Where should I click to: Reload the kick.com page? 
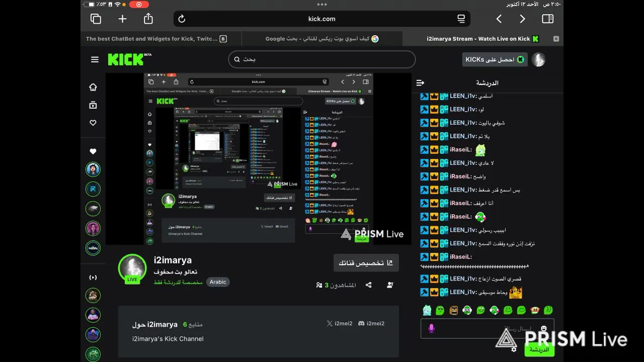click(182, 19)
